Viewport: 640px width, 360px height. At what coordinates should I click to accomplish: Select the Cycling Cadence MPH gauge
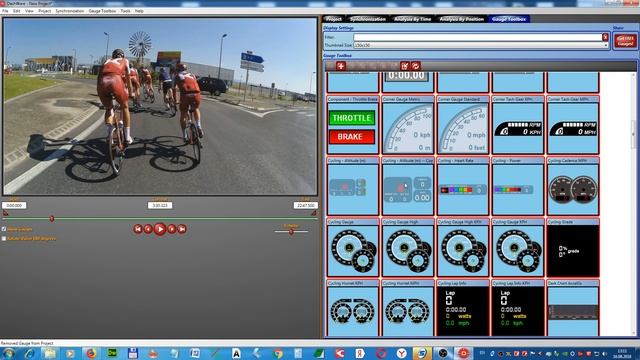point(573,186)
